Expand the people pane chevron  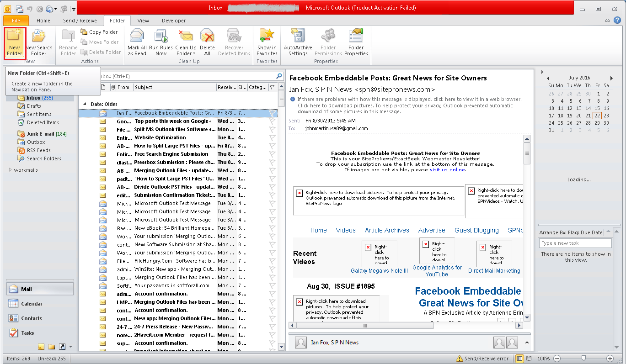526,342
